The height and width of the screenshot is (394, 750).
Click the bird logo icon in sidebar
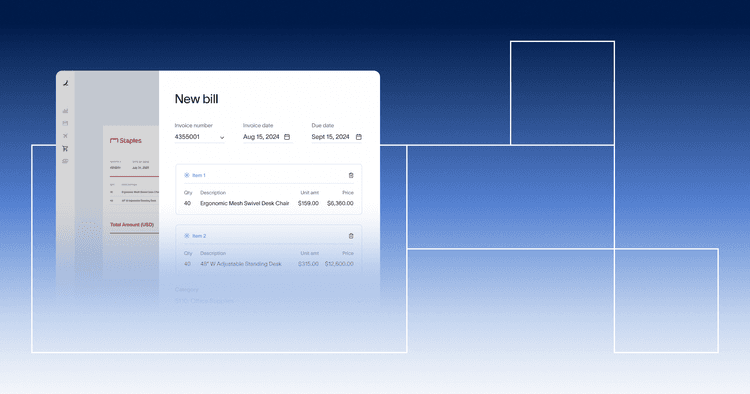tap(66, 83)
